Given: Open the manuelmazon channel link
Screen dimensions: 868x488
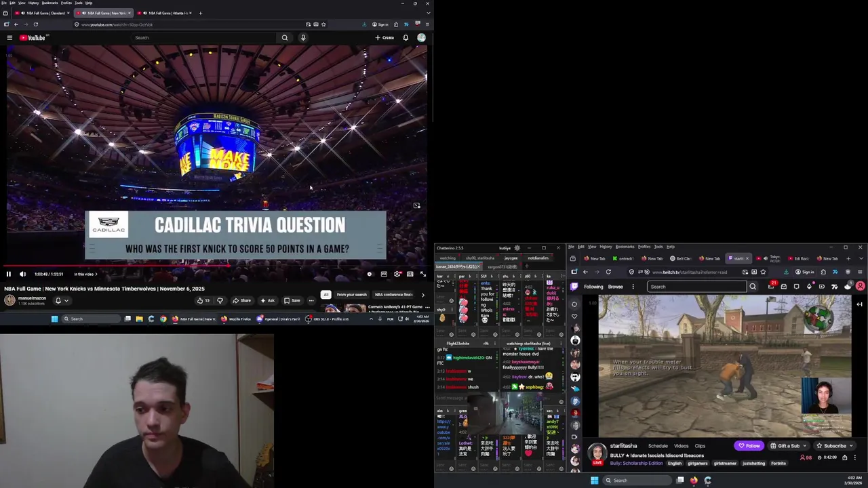Looking at the screenshot, I should click(x=32, y=298).
